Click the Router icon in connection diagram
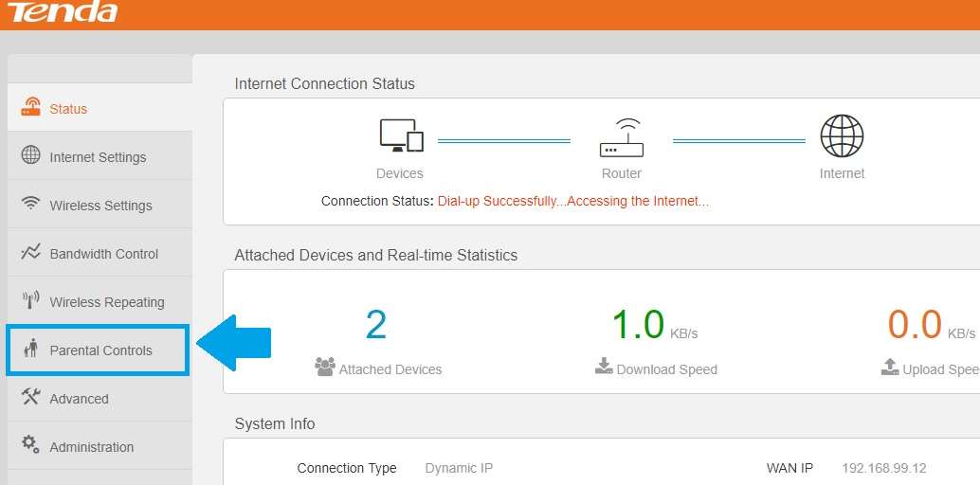 click(x=621, y=137)
